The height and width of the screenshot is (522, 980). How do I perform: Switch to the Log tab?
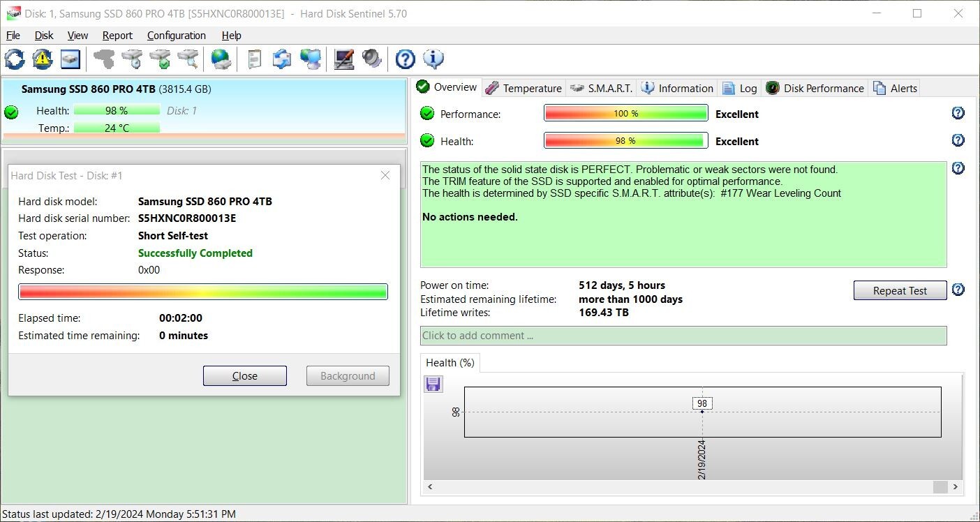pos(739,88)
